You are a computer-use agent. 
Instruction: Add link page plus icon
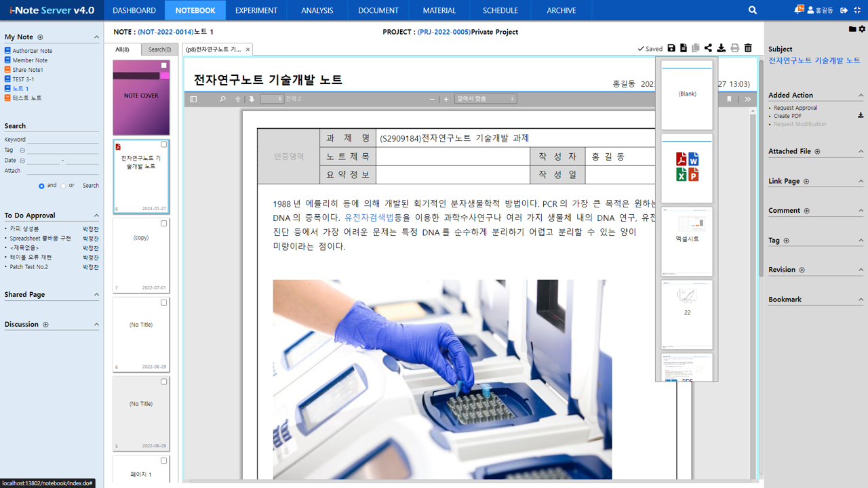806,182
